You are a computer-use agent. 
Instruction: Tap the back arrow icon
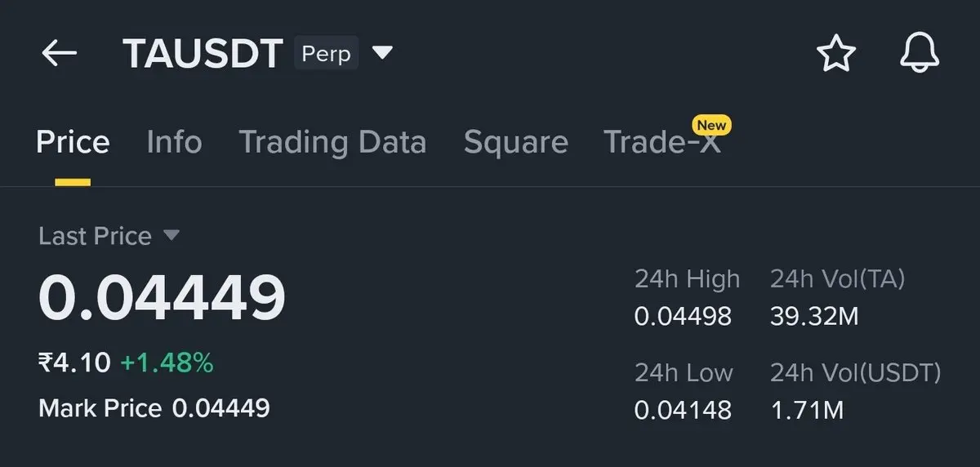59,54
